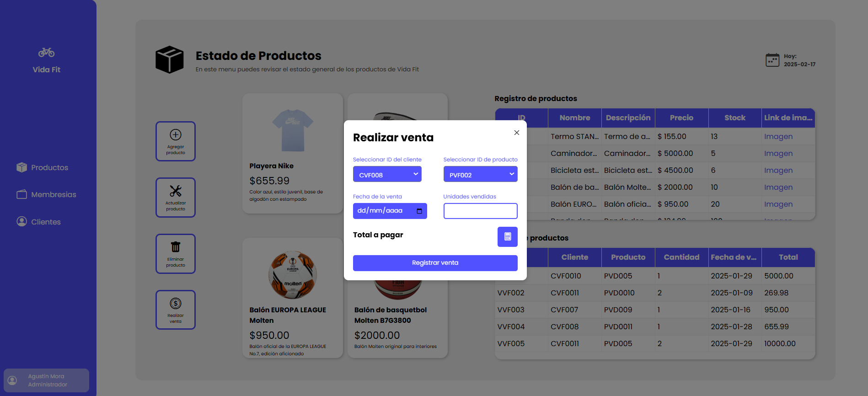
Task: Click the Cantidad column header
Action: (x=682, y=257)
